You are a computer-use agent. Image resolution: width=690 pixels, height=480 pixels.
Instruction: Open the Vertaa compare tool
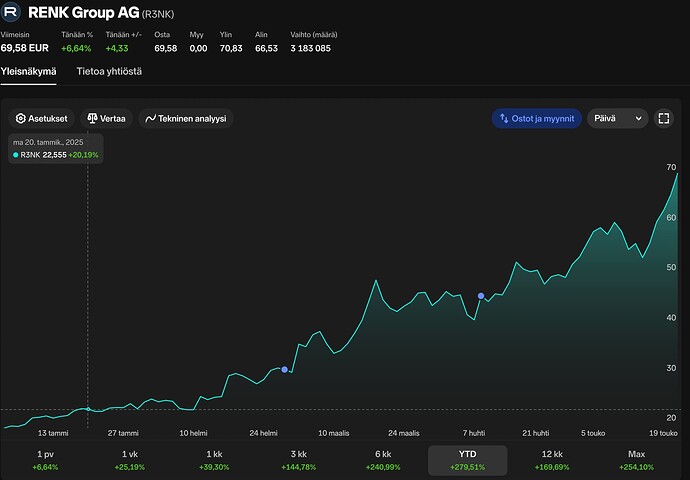[x=106, y=118]
